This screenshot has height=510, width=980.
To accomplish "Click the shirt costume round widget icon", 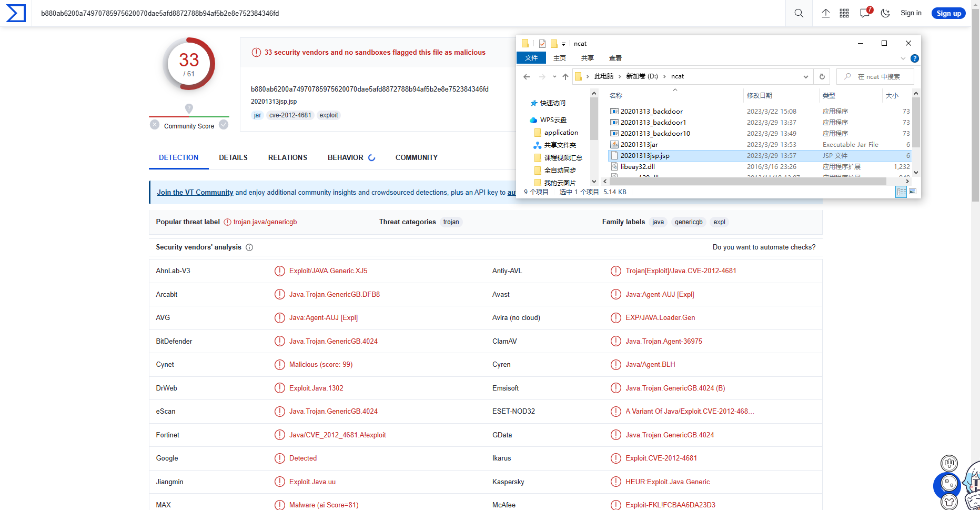I will tap(949, 502).
